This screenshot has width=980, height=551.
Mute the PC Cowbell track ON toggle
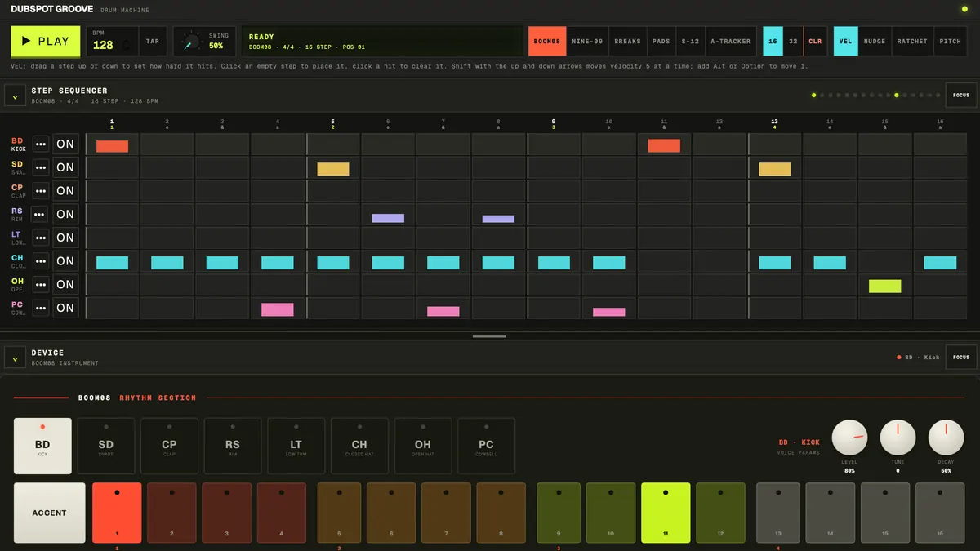pyautogui.click(x=65, y=308)
